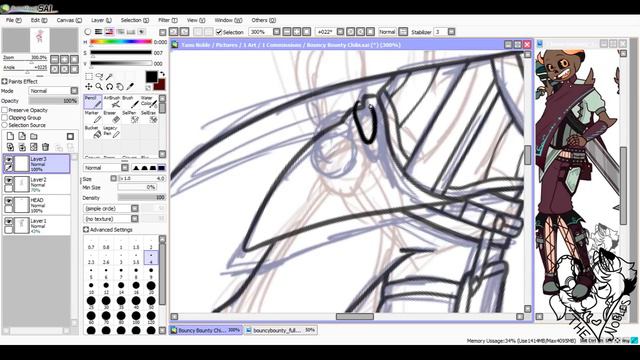The height and width of the screenshot is (360, 640).
Task: Hide the HEAD layer
Action: point(9,201)
